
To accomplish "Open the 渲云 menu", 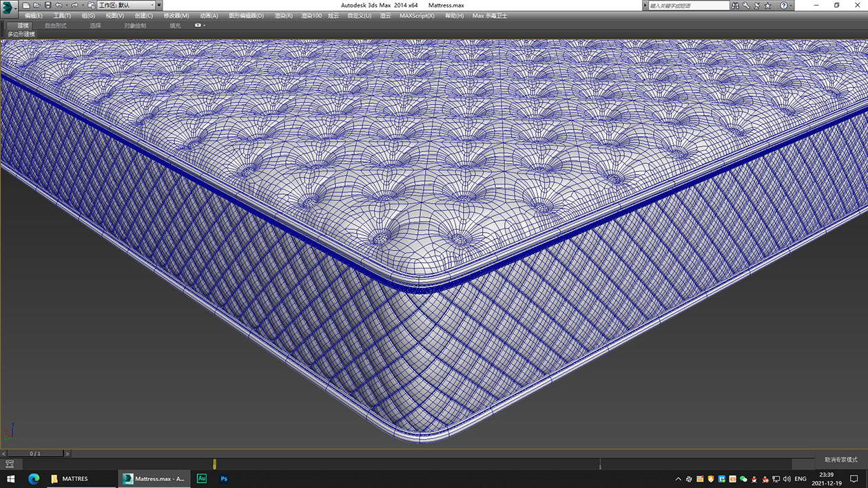I will click(386, 16).
